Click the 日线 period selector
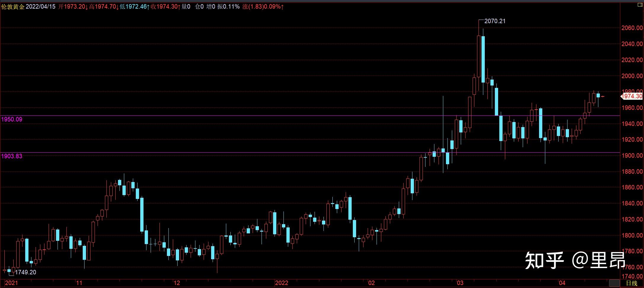Viewport: 644px width, 288px height. pos(631,283)
